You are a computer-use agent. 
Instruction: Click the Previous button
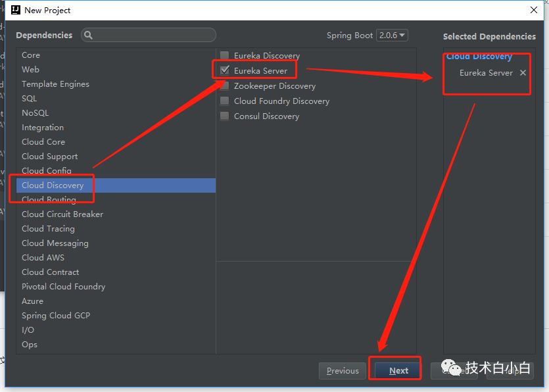tap(343, 371)
